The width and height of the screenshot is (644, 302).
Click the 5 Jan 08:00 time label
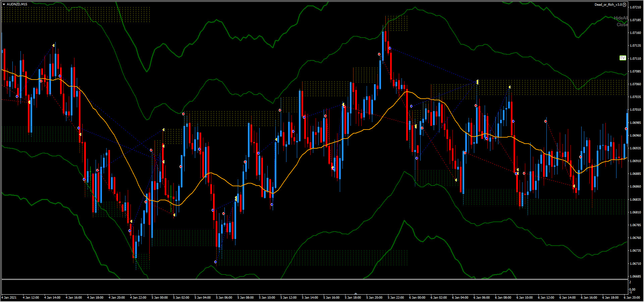[246, 298]
